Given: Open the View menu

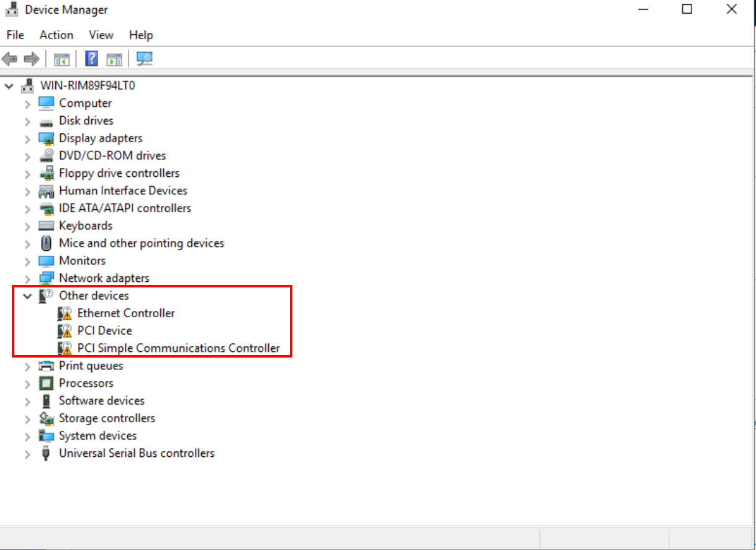Looking at the screenshot, I should coord(101,35).
